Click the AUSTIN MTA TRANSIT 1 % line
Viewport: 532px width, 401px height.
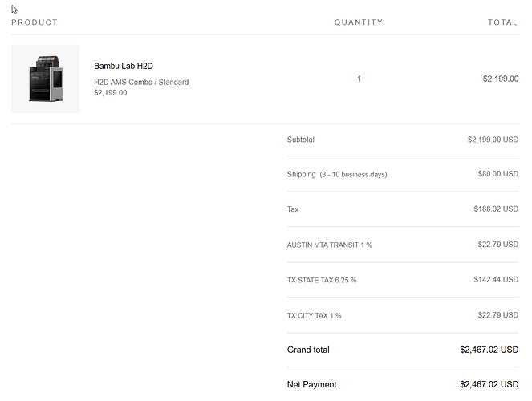point(403,245)
